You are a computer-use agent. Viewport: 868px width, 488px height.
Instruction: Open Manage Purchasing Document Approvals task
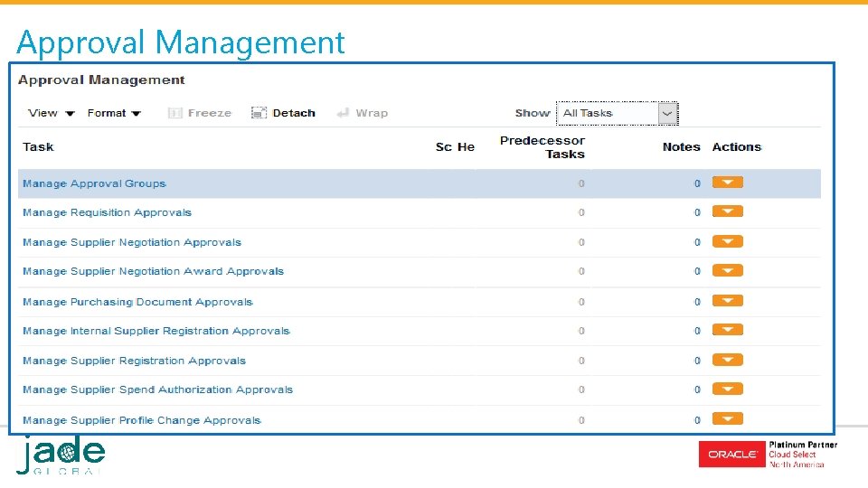point(137,302)
